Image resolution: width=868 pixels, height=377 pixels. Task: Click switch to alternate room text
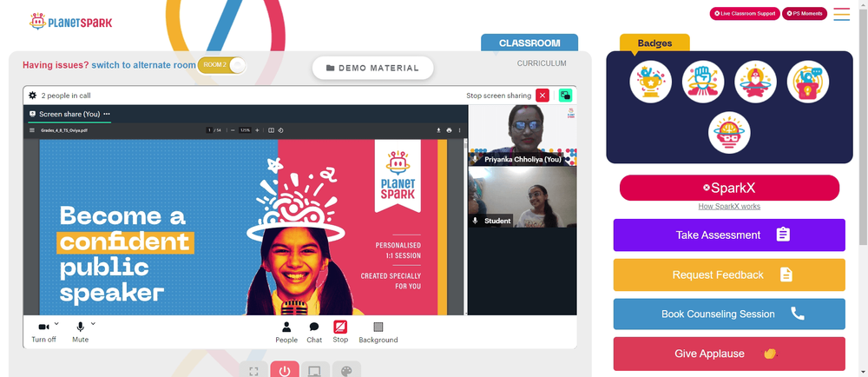[143, 65]
